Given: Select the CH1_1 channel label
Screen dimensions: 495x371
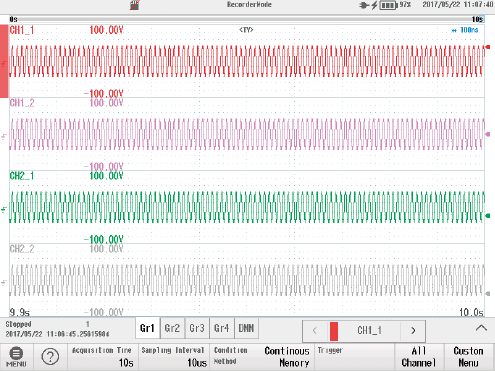Looking at the screenshot, I should tap(22, 30).
